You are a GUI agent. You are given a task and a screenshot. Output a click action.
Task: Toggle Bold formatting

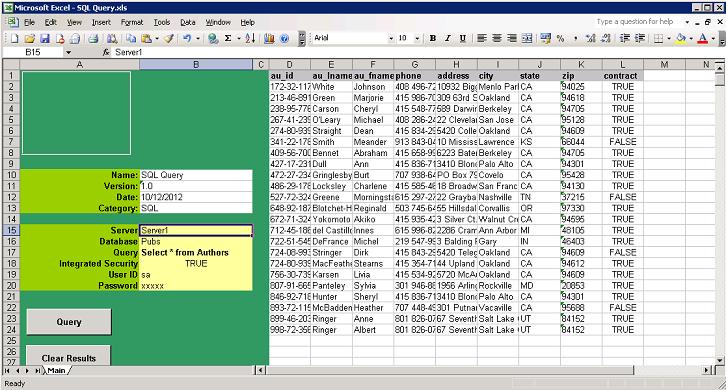432,38
